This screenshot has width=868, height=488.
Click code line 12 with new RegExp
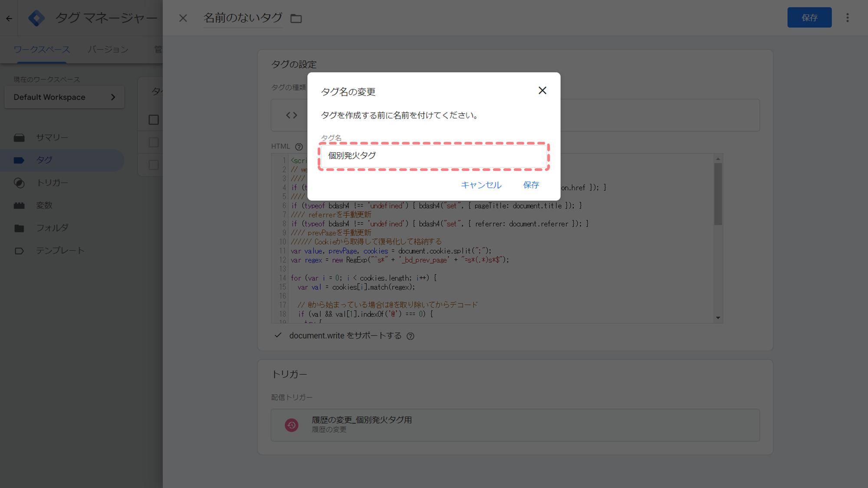400,260
